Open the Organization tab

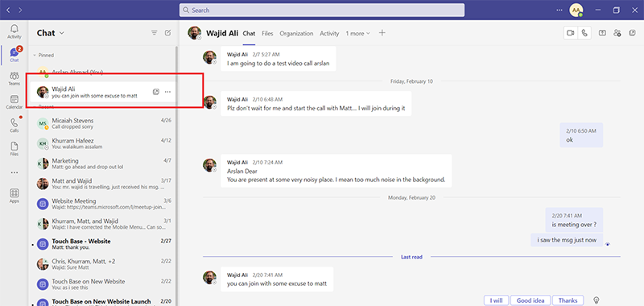pyautogui.click(x=296, y=33)
